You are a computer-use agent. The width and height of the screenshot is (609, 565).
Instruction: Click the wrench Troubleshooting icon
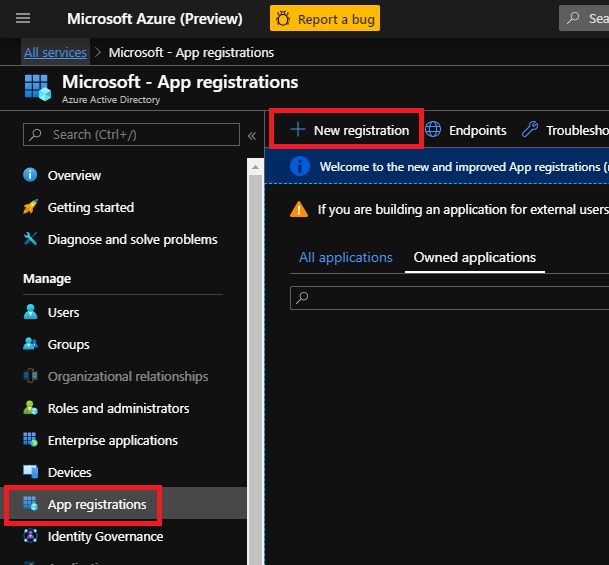tap(529, 129)
